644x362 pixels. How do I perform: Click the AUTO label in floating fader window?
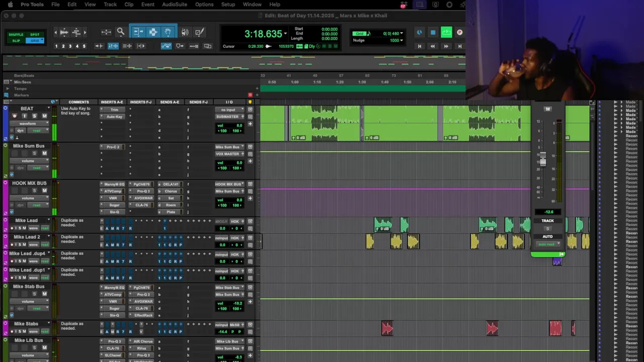[547, 236]
